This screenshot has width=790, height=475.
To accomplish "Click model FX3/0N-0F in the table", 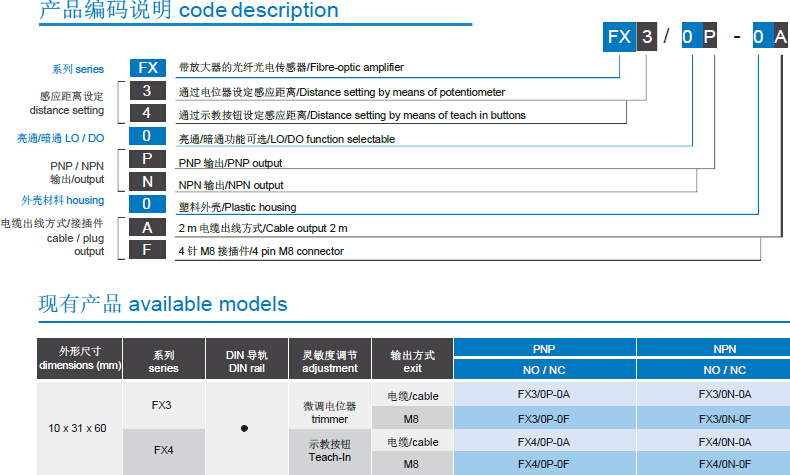I will [724, 418].
